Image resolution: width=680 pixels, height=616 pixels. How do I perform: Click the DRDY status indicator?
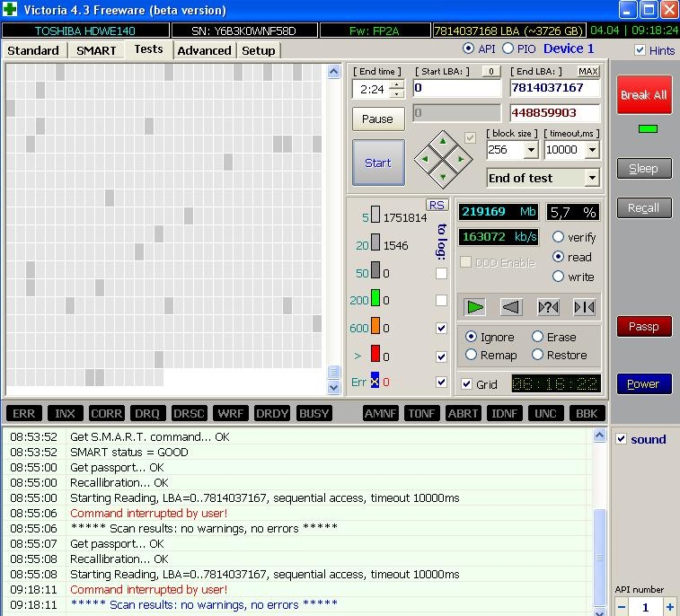(x=272, y=414)
